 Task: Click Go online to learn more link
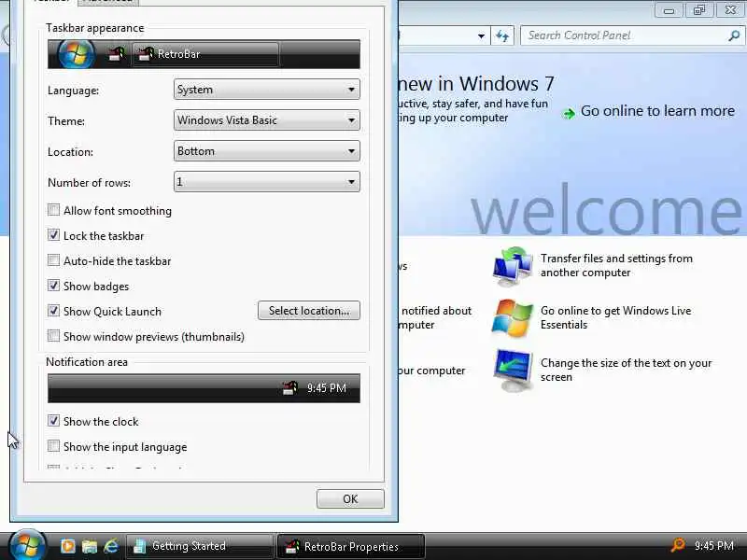coord(657,111)
